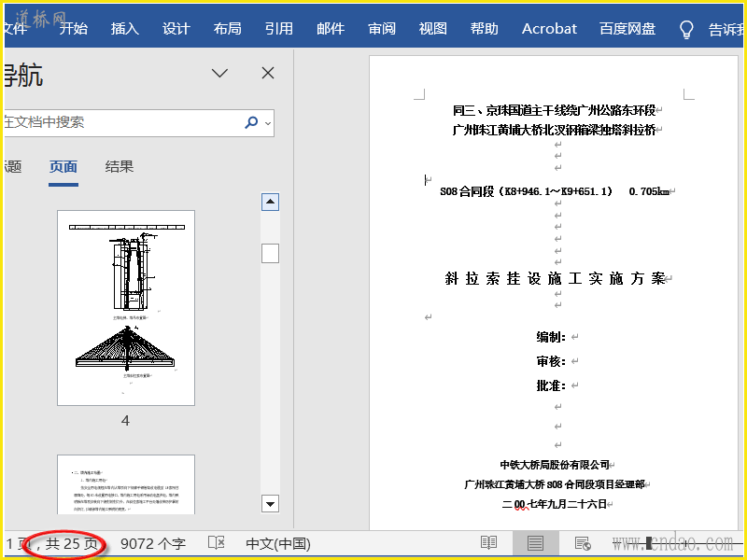Screen dimensions: 747x560
Task: Expand navigation pane options chevron
Action: pos(219,73)
